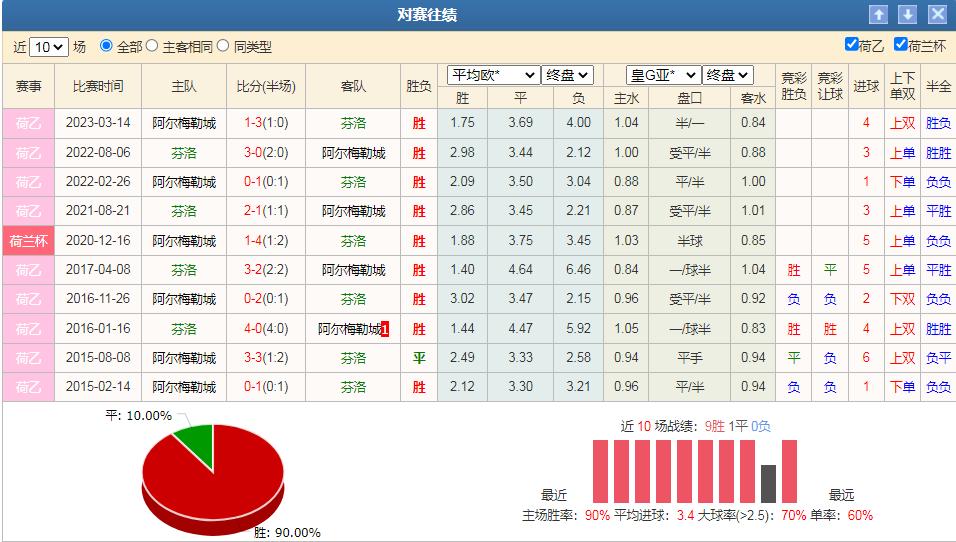Select the 同类型 radio button

point(223,46)
